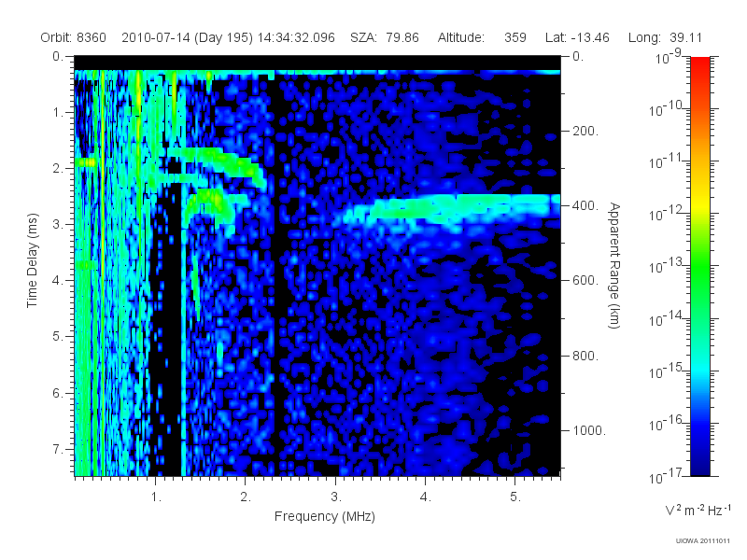Click the altitude value '359'
This screenshot has width=747, height=560.
[x=515, y=37]
